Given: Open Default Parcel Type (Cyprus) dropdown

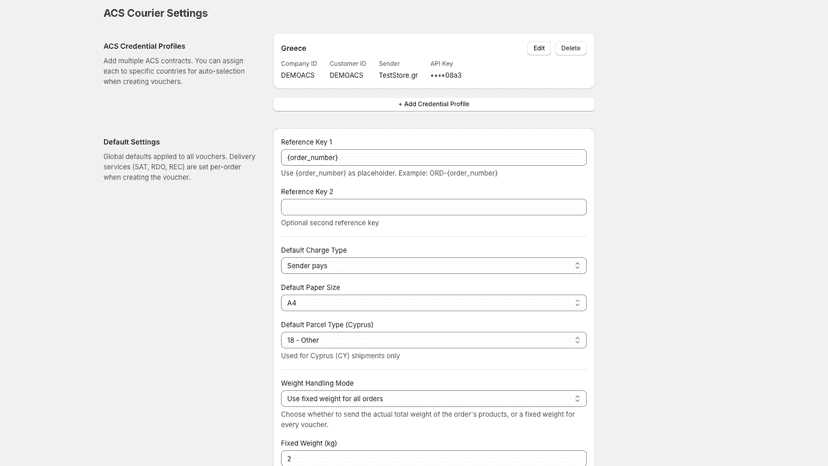Looking at the screenshot, I should pos(434,340).
